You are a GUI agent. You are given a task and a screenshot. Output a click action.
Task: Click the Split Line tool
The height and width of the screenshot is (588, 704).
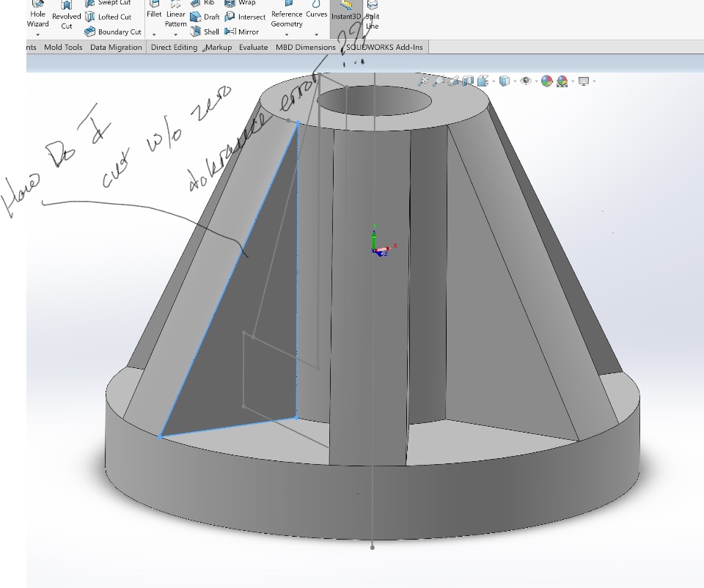(373, 15)
